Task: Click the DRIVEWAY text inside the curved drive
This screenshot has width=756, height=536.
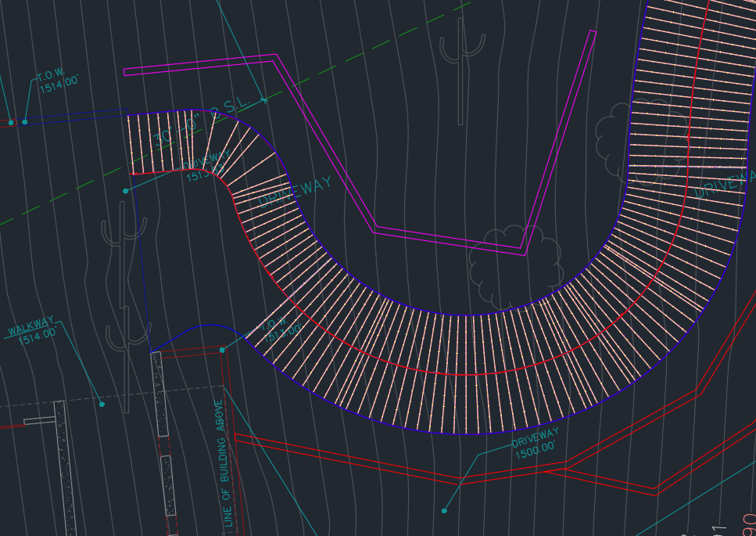Action: 295,192
